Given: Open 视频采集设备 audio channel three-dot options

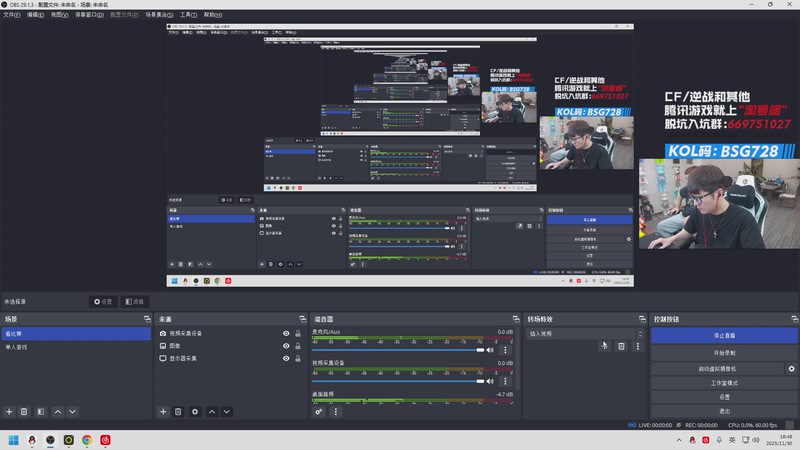Looking at the screenshot, I should click(x=505, y=381).
